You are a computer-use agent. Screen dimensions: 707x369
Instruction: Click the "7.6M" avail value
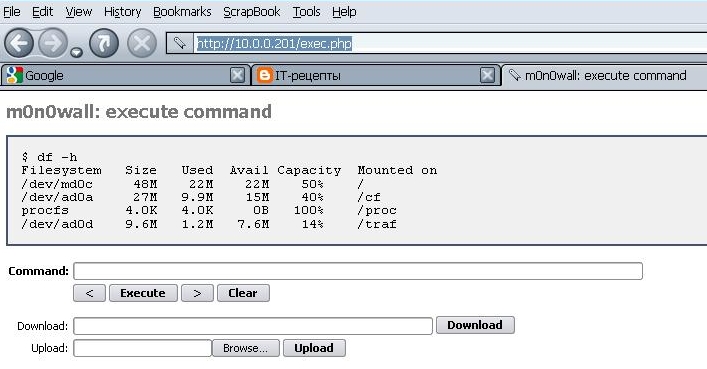click(x=253, y=224)
